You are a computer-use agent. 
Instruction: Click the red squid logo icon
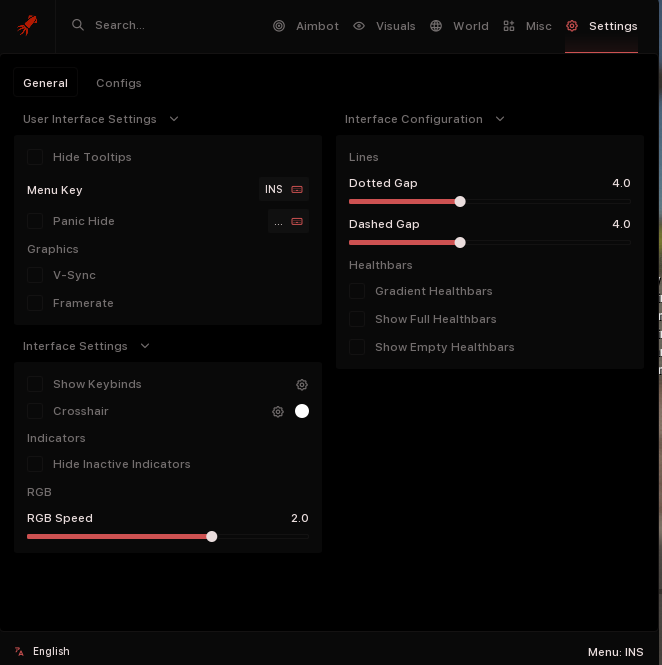click(x=27, y=25)
